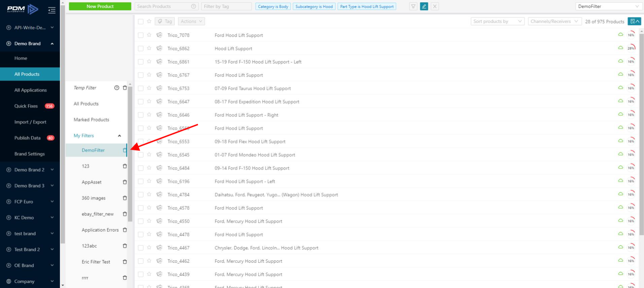The height and width of the screenshot is (288, 644).
Task: Delete the ebay_filter_new filter
Action: pyautogui.click(x=125, y=214)
